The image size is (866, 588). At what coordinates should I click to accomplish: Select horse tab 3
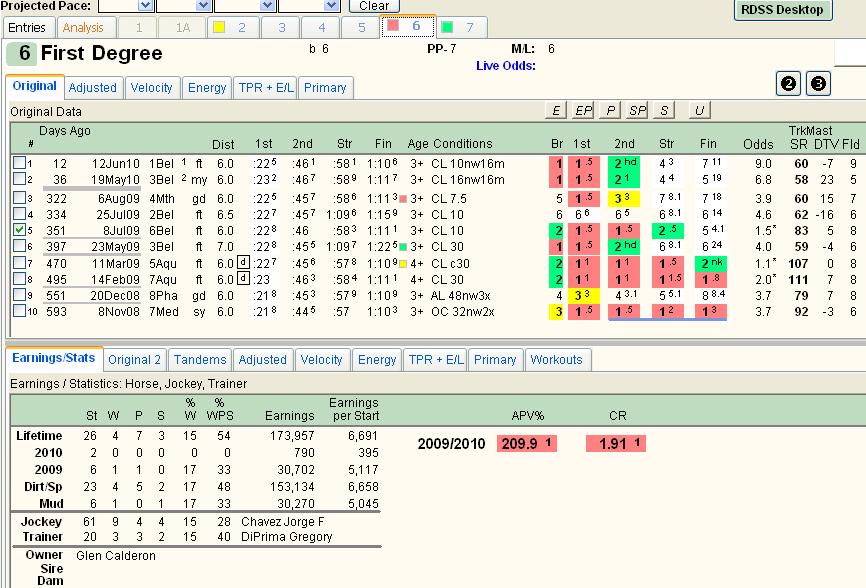click(282, 28)
